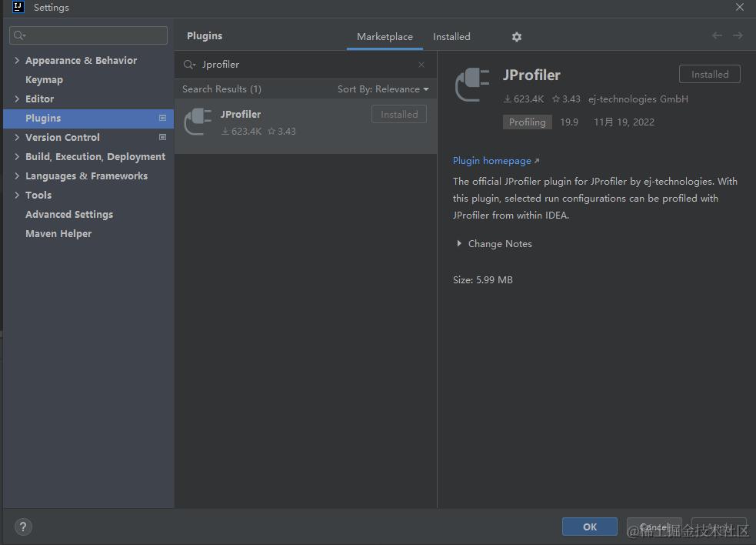Expand the Editor section
Image resolution: width=756 pixels, height=545 pixels.
(x=17, y=99)
